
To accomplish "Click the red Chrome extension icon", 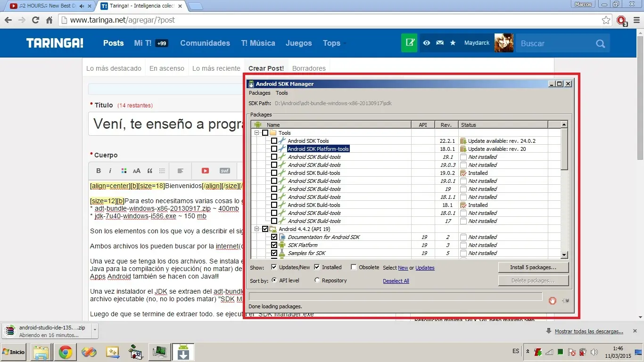I will point(622,21).
